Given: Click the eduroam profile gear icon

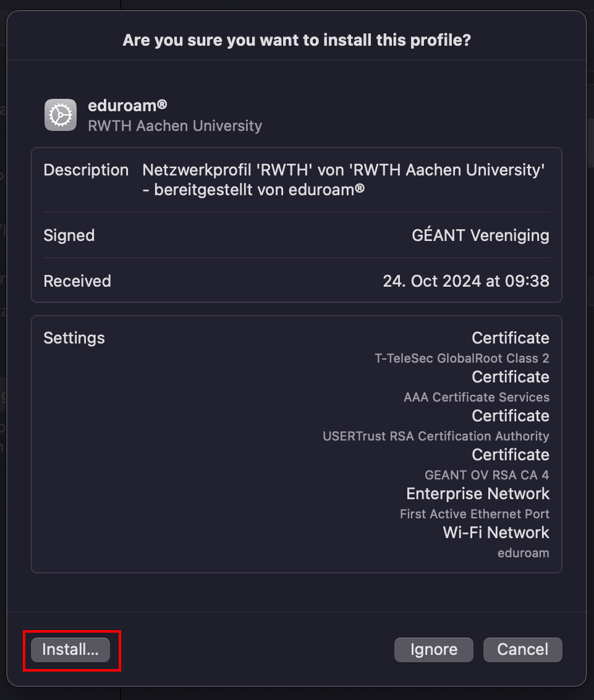Looking at the screenshot, I should point(60,115).
